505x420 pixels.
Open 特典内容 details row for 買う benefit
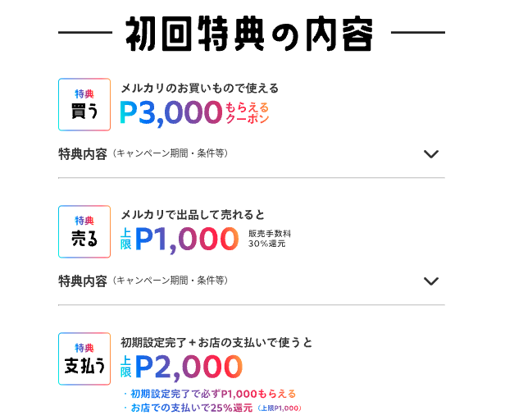click(x=252, y=154)
